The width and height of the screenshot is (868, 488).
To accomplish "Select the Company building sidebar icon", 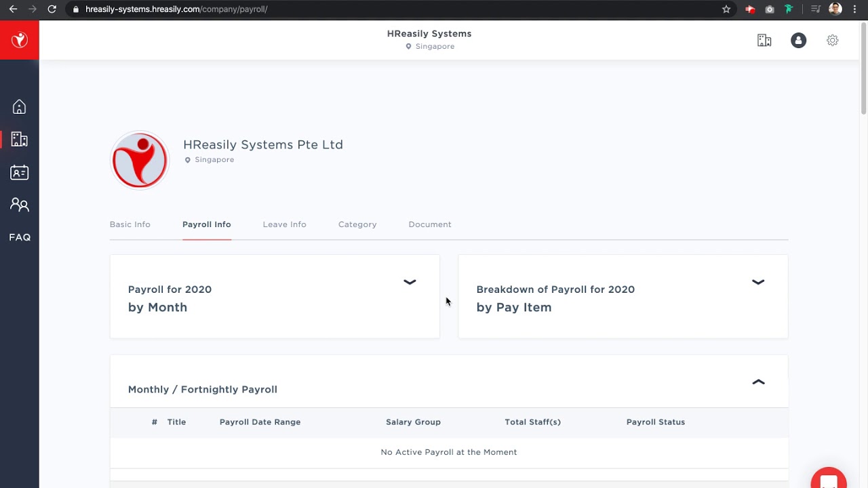I will (20, 140).
